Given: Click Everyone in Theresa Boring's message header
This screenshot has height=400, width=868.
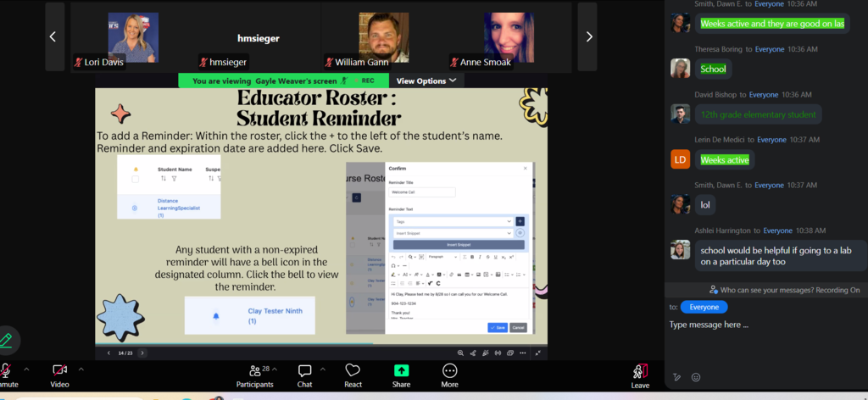Looking at the screenshot, I should tap(770, 49).
